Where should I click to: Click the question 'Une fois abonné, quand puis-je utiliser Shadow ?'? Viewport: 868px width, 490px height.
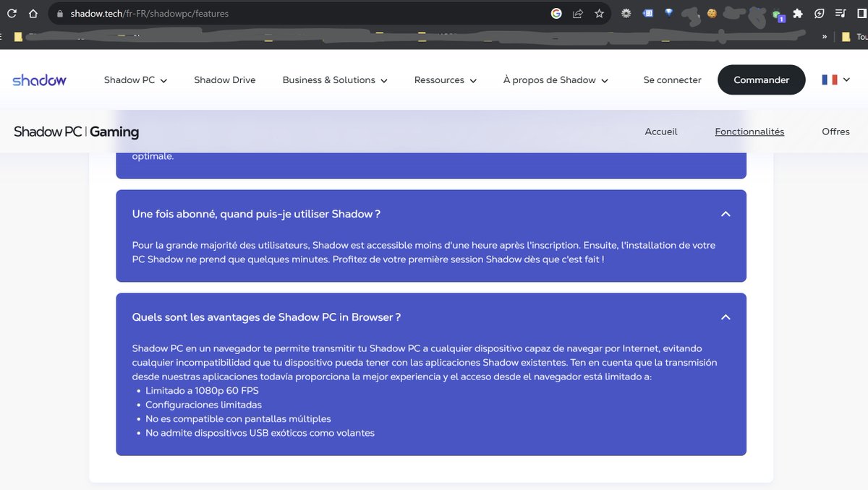point(256,214)
